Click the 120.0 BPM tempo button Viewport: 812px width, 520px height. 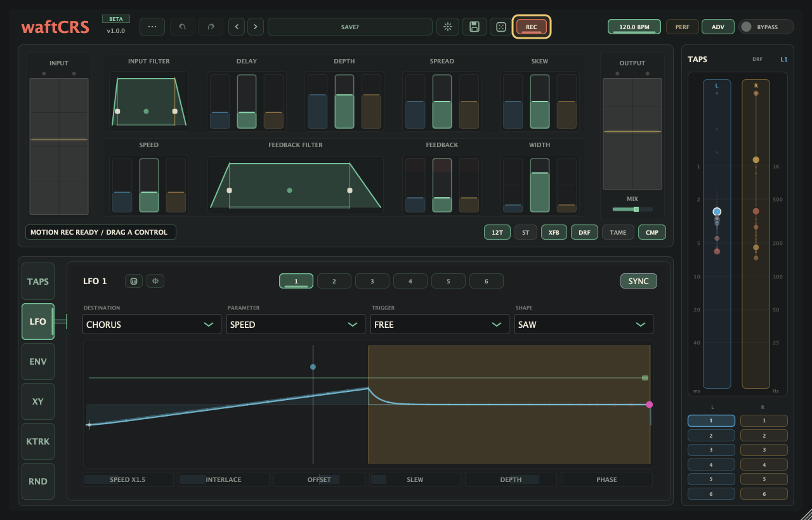coord(634,27)
